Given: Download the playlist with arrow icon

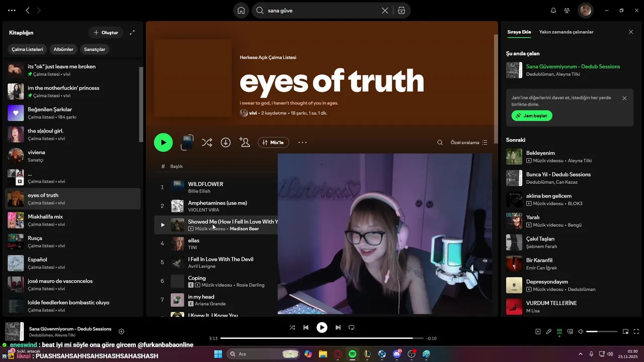Looking at the screenshot, I should point(226,143).
